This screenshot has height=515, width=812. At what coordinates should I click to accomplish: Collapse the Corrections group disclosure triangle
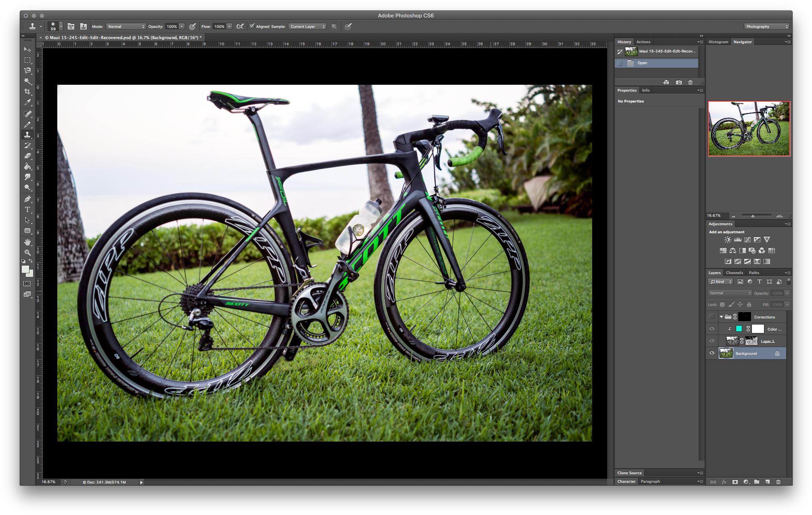coord(721,316)
